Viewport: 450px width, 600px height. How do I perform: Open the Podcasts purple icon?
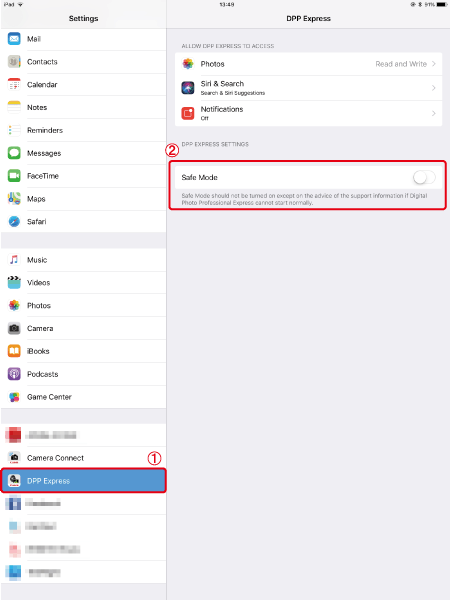click(14, 374)
